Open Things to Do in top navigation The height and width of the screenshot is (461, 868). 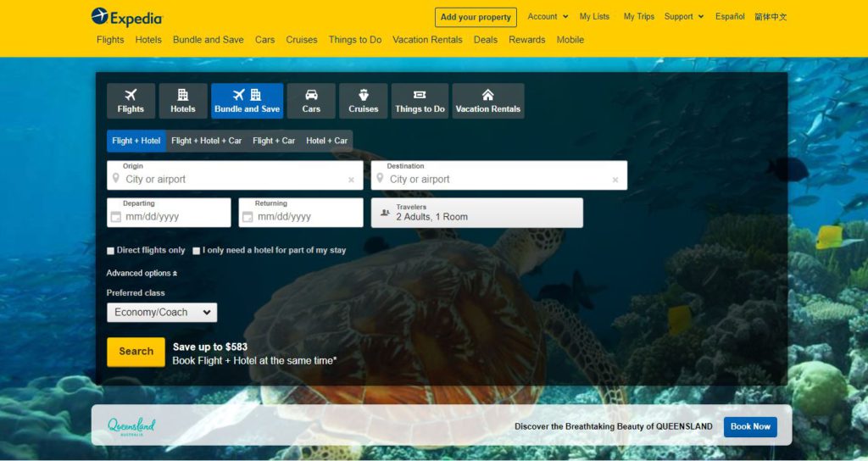tap(355, 40)
